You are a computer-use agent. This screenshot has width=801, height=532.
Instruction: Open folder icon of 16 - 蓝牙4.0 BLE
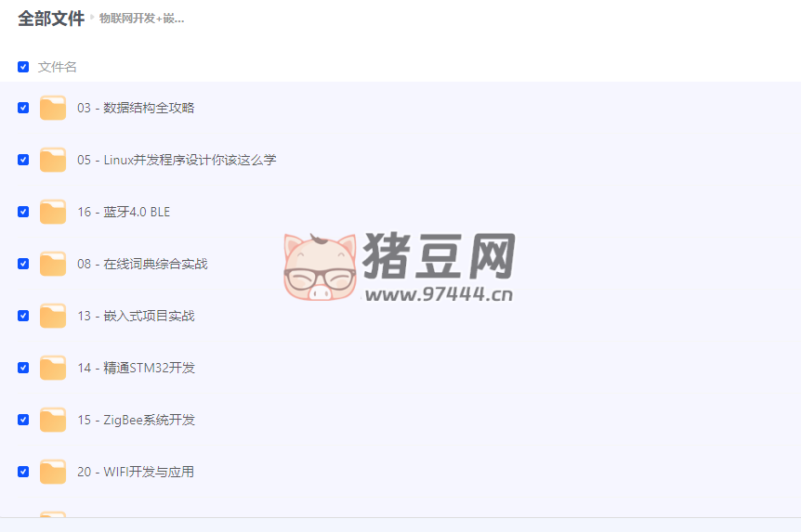(x=53, y=212)
